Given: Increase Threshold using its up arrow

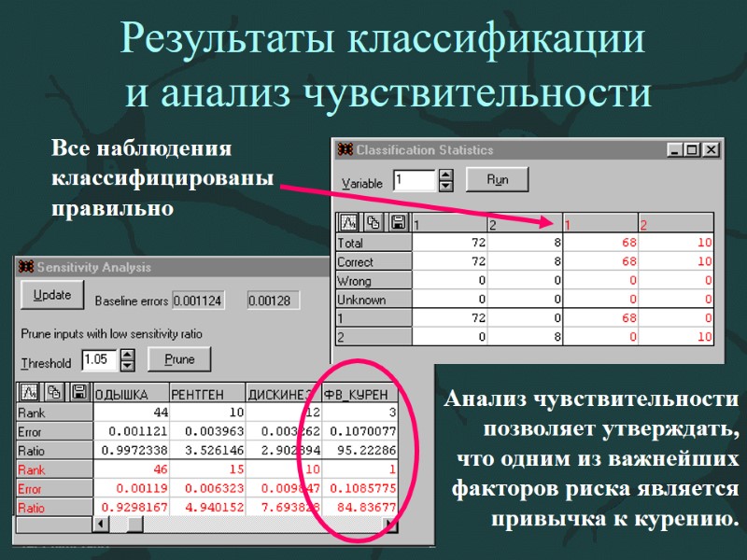Looking at the screenshot, I should [x=126, y=353].
